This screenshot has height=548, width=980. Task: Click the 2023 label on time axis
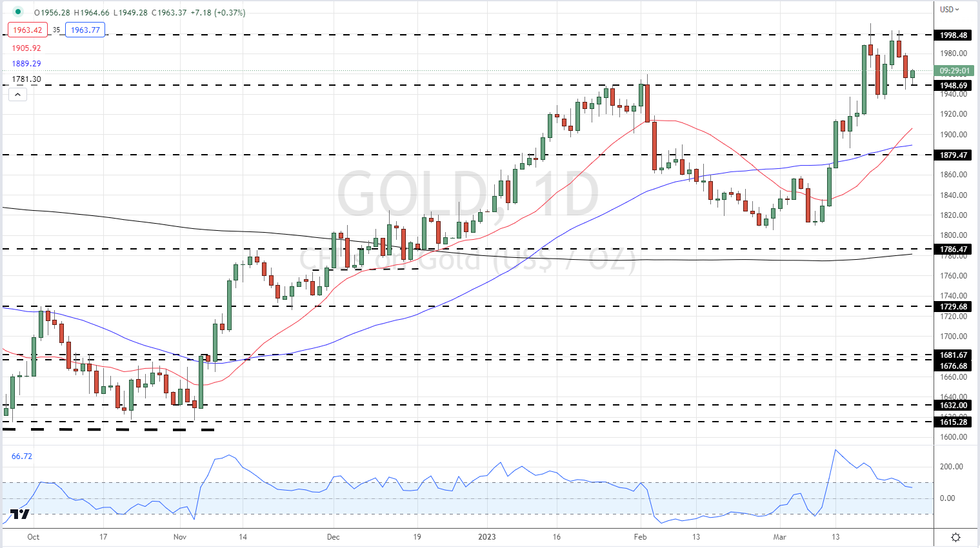tap(487, 536)
